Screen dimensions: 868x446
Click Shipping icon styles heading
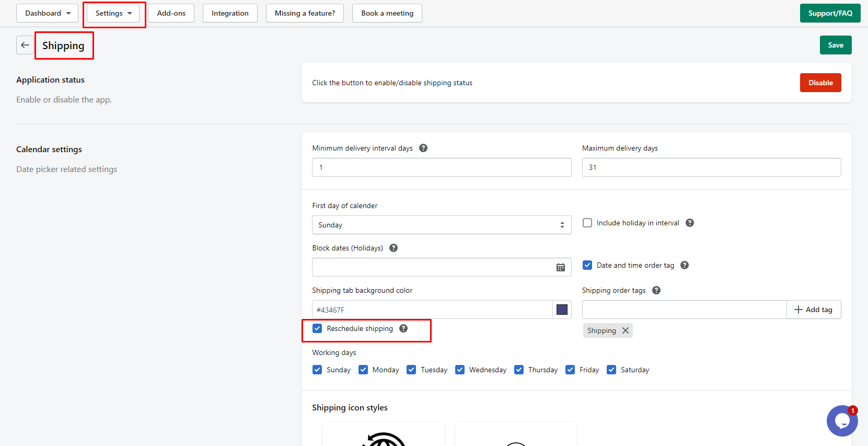(x=350, y=407)
